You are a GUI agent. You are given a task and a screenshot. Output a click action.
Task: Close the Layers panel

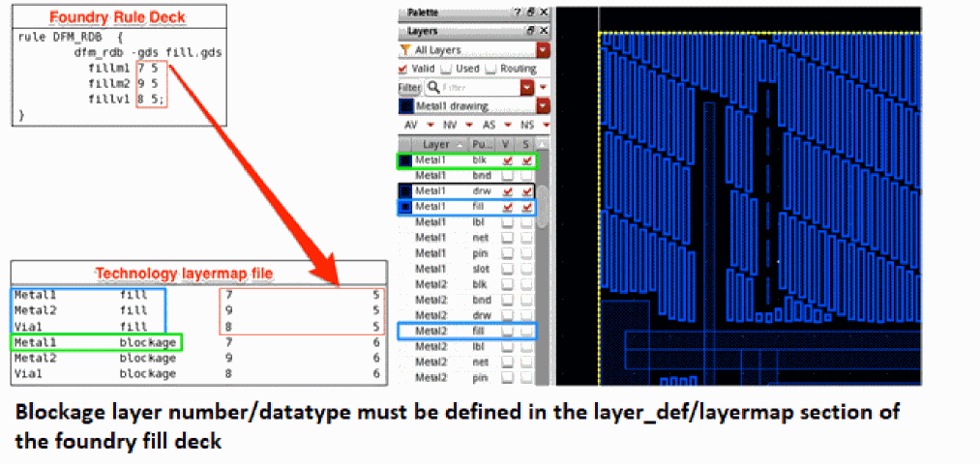pos(543,31)
